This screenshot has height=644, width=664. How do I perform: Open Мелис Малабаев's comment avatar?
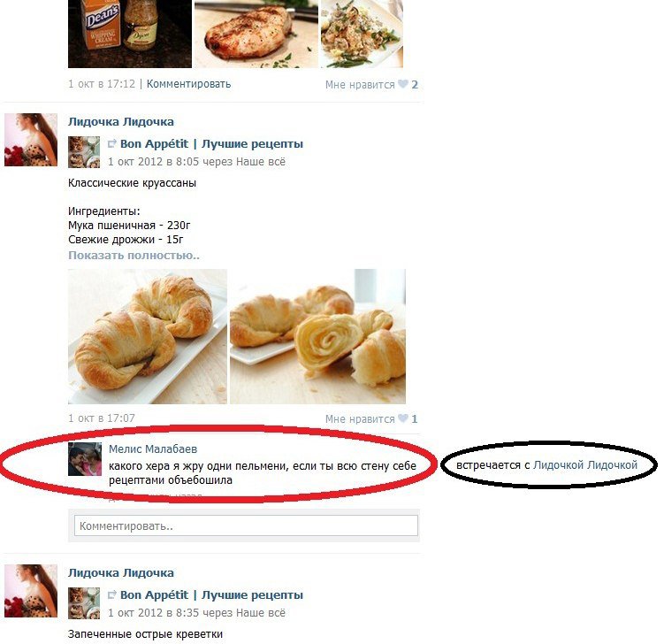click(x=85, y=459)
